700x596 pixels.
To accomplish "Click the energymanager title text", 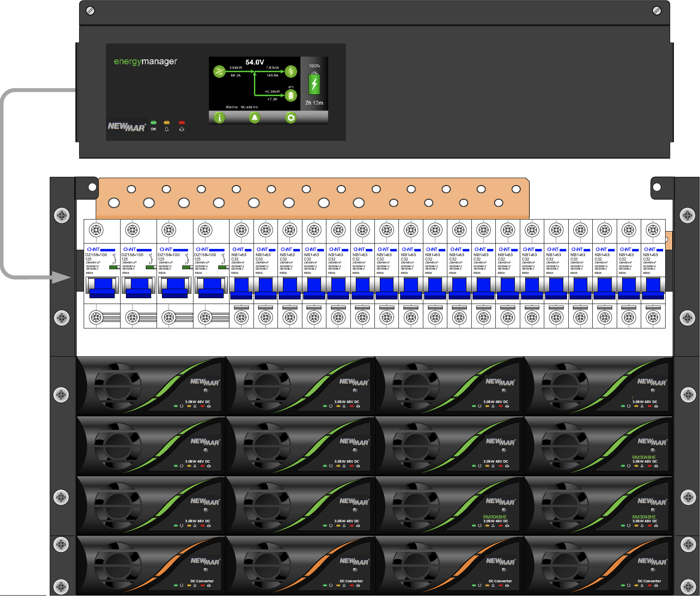I will pos(145,62).
